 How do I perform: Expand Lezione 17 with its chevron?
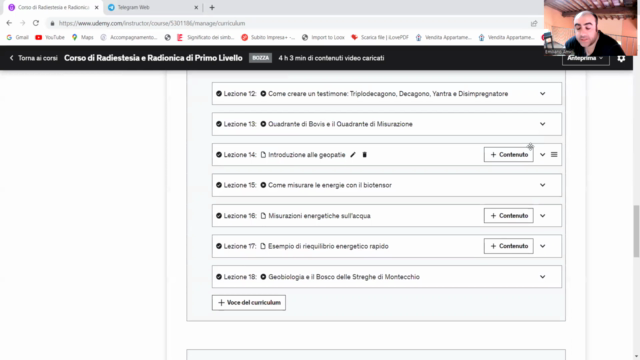click(542, 246)
